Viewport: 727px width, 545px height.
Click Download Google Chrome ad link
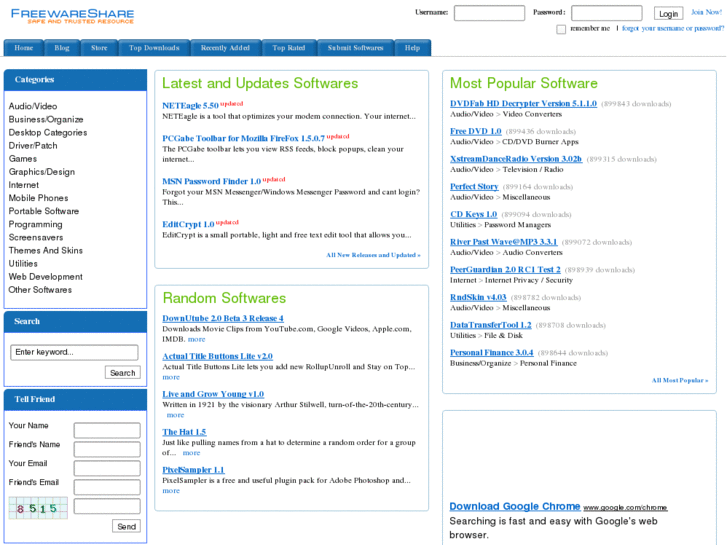coord(515,506)
